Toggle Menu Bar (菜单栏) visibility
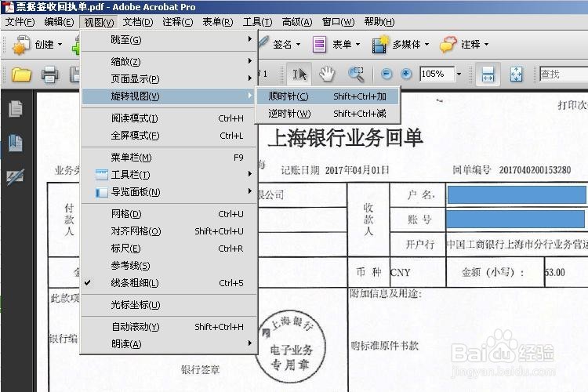The image size is (588, 392). coord(170,158)
